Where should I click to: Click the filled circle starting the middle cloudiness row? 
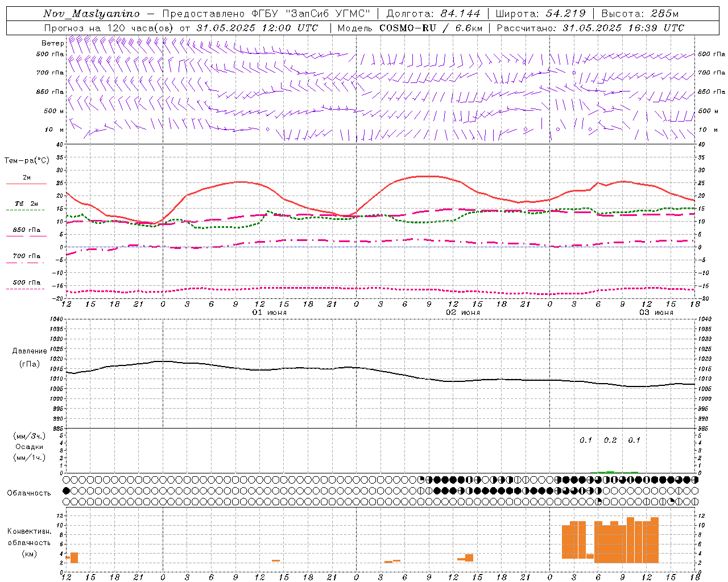(67, 490)
